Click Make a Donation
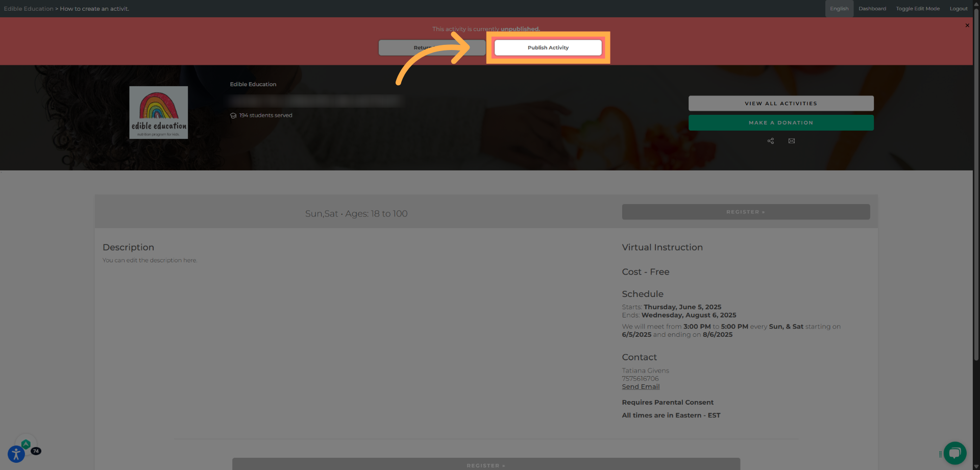980x470 pixels. click(781, 122)
